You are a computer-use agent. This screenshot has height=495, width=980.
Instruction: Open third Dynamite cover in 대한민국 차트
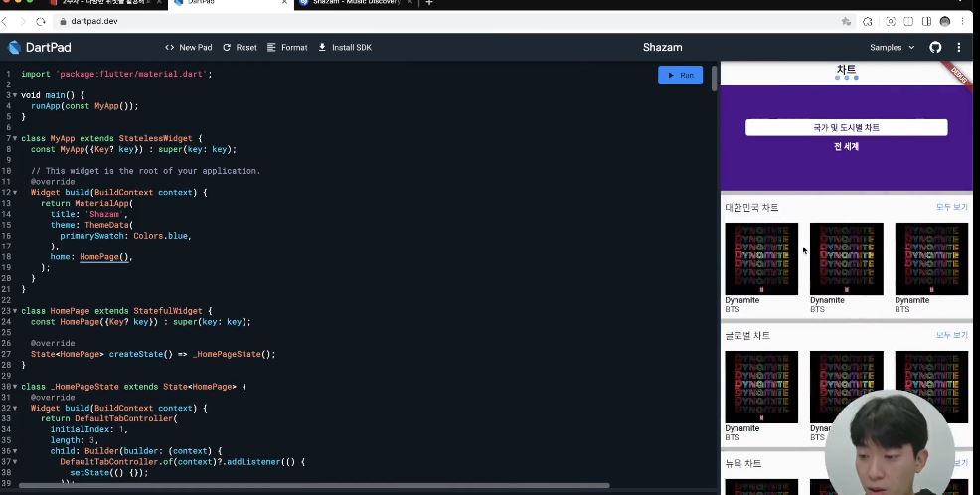[x=931, y=258]
